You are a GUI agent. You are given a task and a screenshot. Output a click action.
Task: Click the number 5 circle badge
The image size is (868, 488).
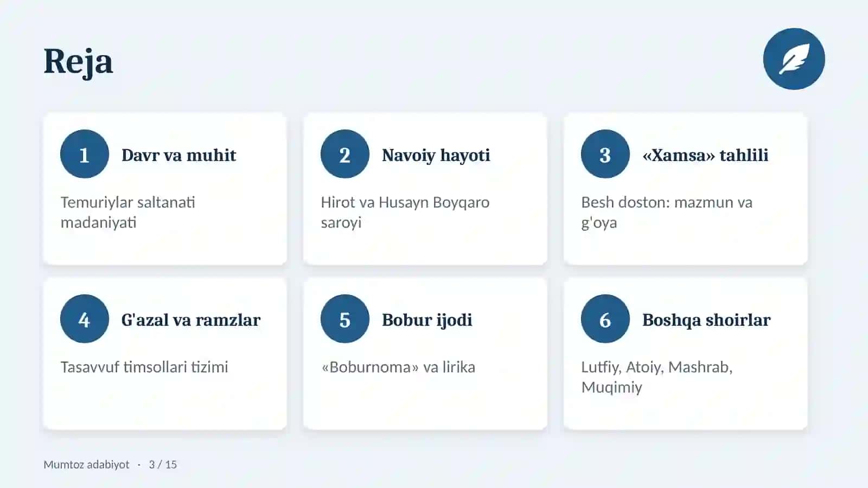click(x=345, y=319)
